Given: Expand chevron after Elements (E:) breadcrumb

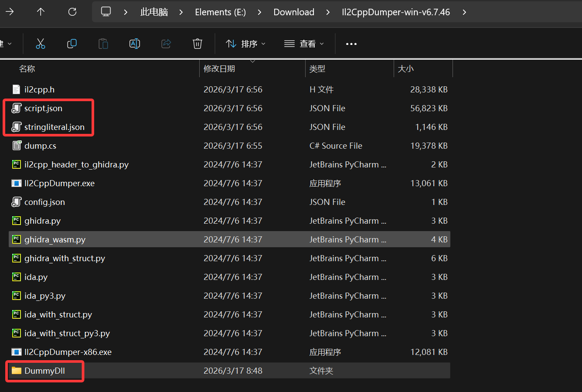Looking at the screenshot, I should click(259, 12).
